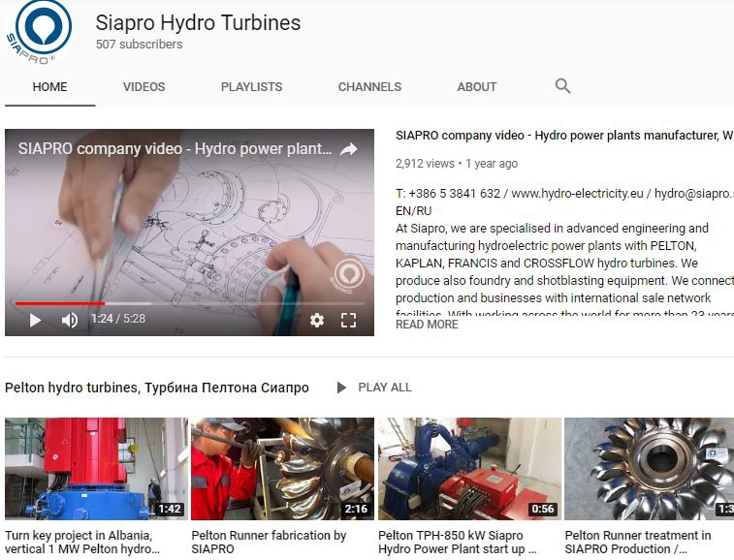Click the title 'Turn key project in Albania'
The image size is (734, 560).
[x=82, y=543]
